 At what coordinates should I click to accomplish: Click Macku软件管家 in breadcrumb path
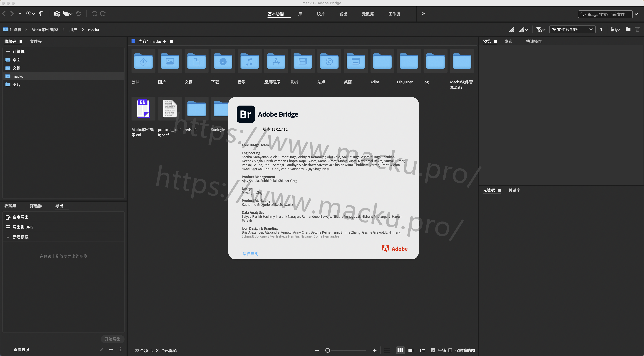(45, 30)
